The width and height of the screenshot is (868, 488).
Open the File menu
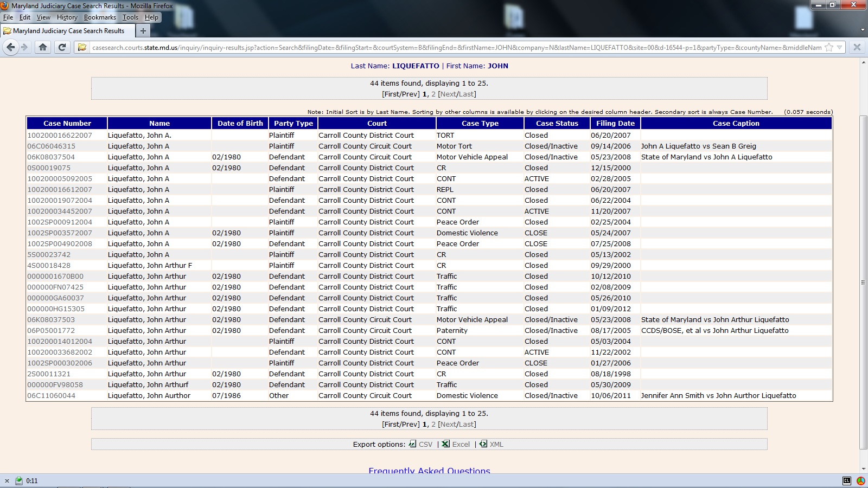8,17
